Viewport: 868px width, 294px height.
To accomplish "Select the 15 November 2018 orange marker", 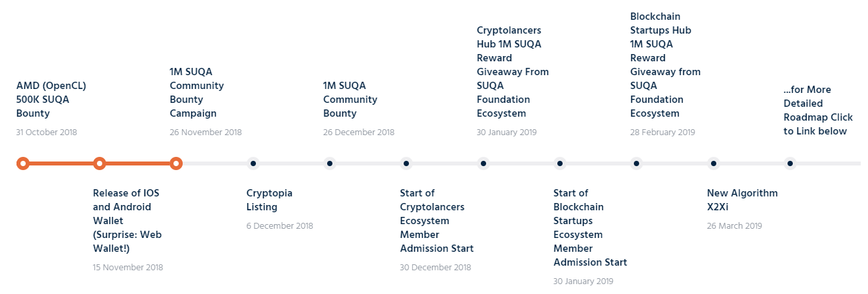I will click(x=99, y=163).
